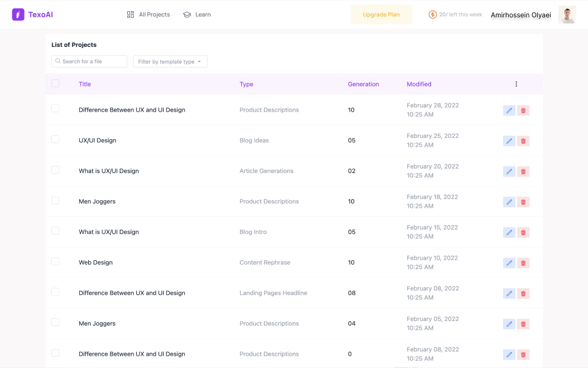Delete the Article Generations project

tap(523, 171)
